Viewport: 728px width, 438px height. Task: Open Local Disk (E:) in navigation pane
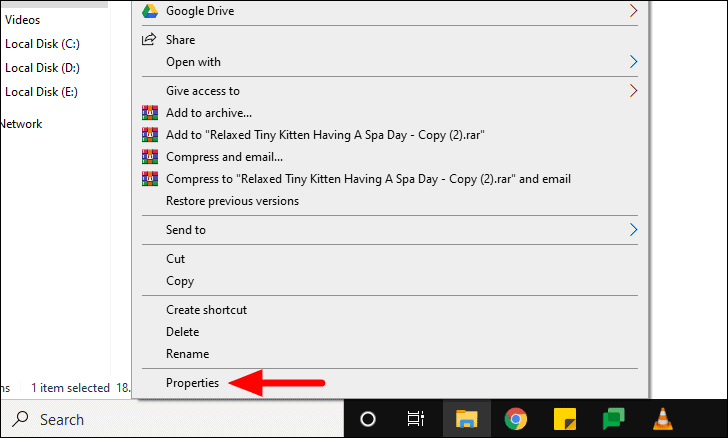point(41,92)
